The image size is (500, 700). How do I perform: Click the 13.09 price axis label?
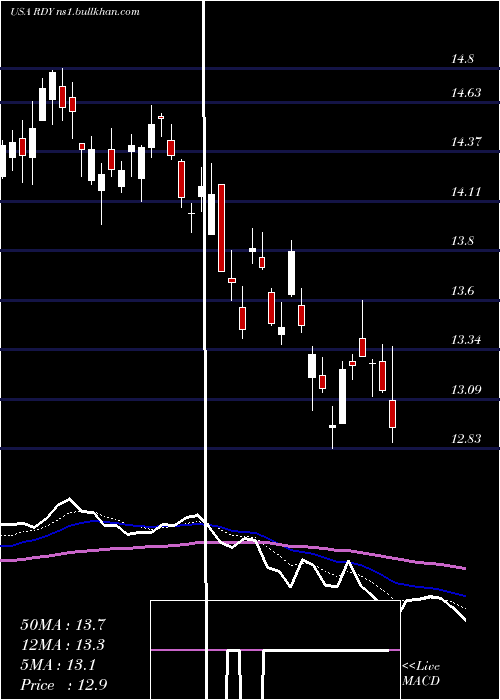coord(466,390)
